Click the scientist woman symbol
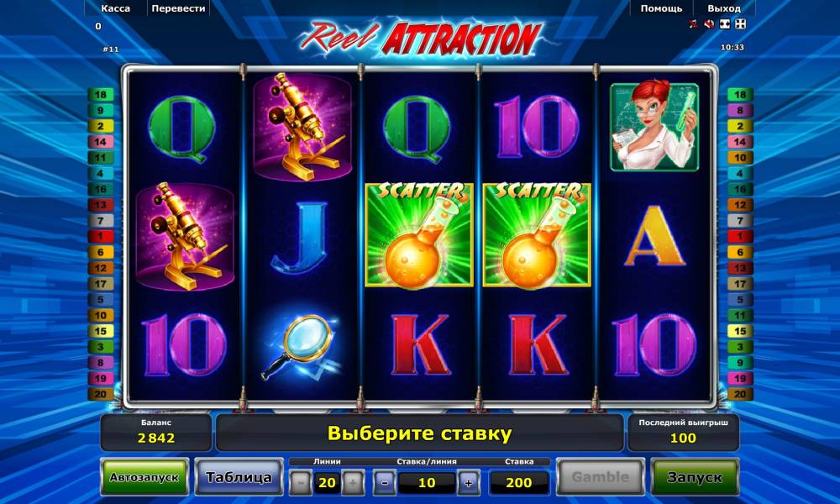 (x=654, y=127)
